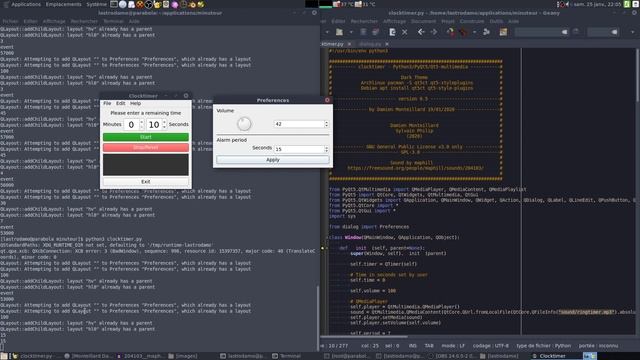Screen dimensions: 640x360
Task: Navigate forward arrow in Geany toolbar
Action: click(x=434, y=32)
